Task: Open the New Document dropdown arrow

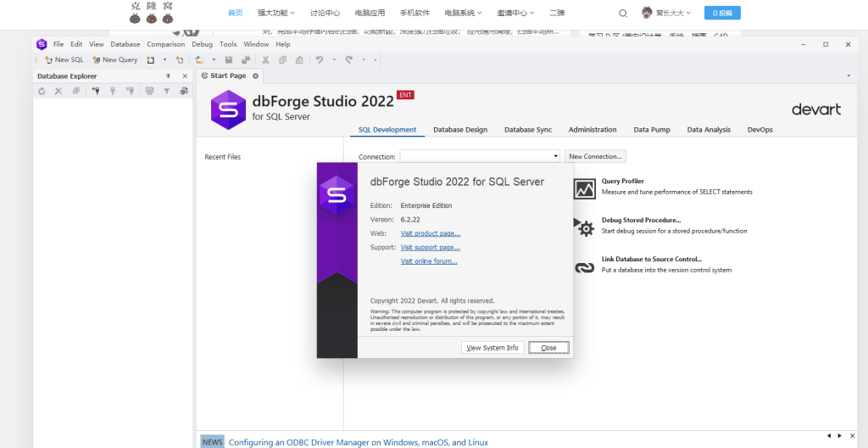Action: point(164,60)
